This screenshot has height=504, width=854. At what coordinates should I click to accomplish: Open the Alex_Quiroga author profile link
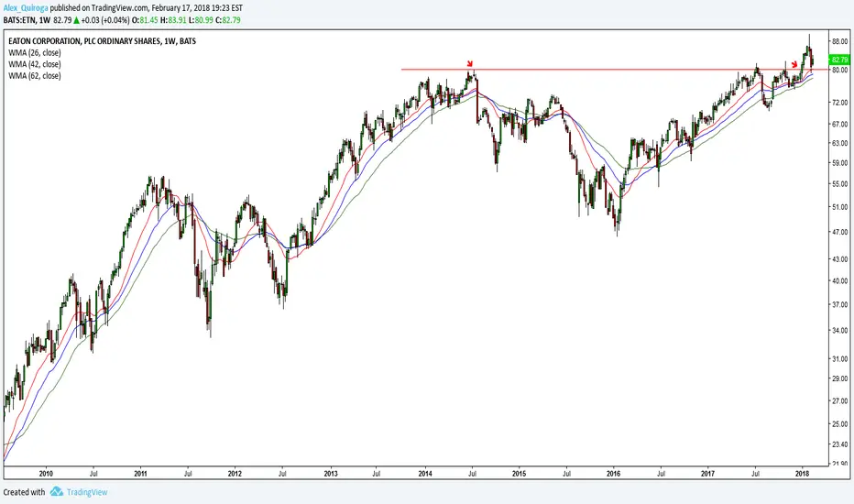point(26,8)
